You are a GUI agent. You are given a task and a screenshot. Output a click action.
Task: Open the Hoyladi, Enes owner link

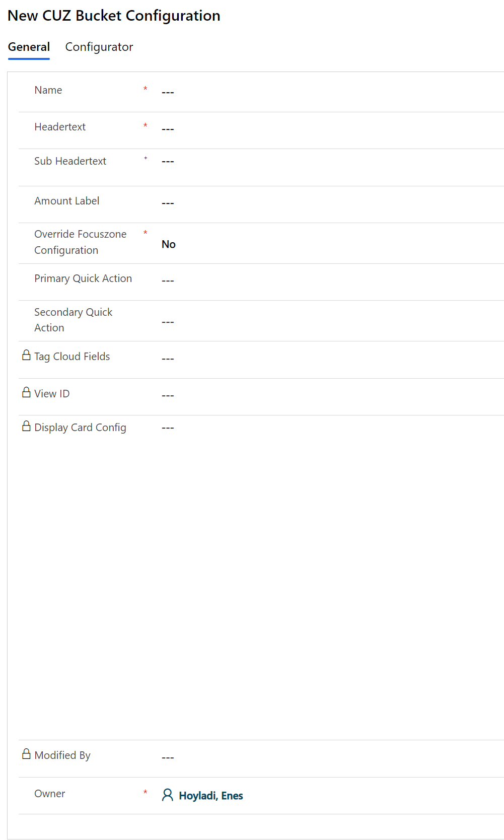[211, 796]
